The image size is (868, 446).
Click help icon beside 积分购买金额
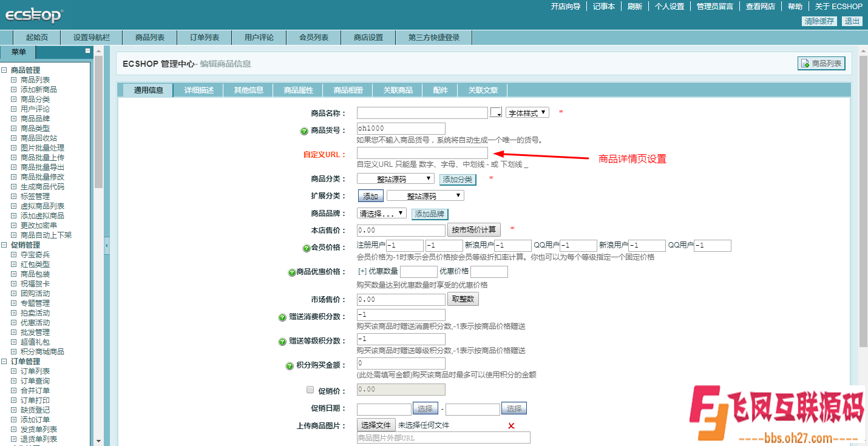coord(290,366)
